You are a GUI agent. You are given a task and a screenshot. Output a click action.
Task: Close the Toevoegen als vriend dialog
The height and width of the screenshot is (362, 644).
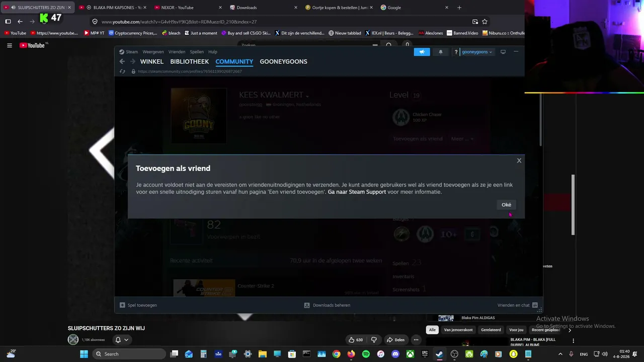519,161
